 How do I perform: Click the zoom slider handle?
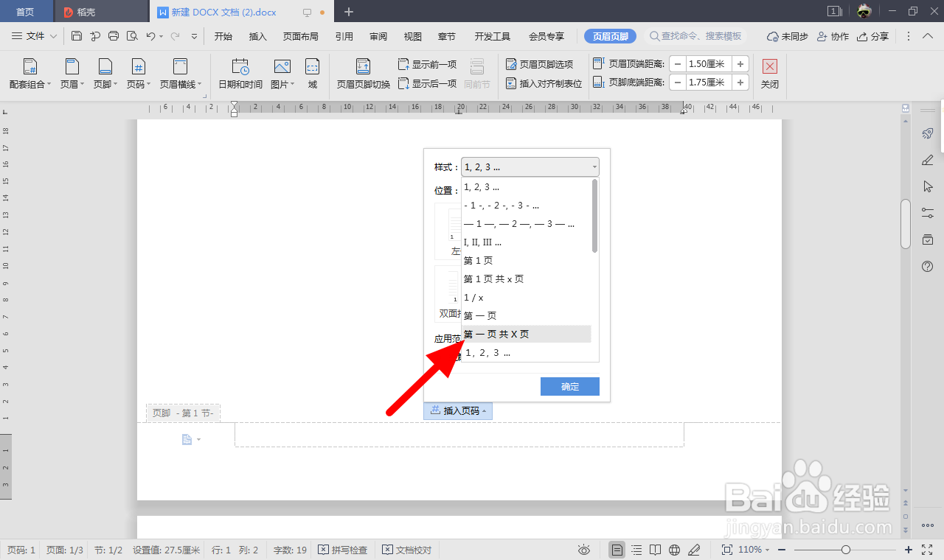click(x=846, y=550)
